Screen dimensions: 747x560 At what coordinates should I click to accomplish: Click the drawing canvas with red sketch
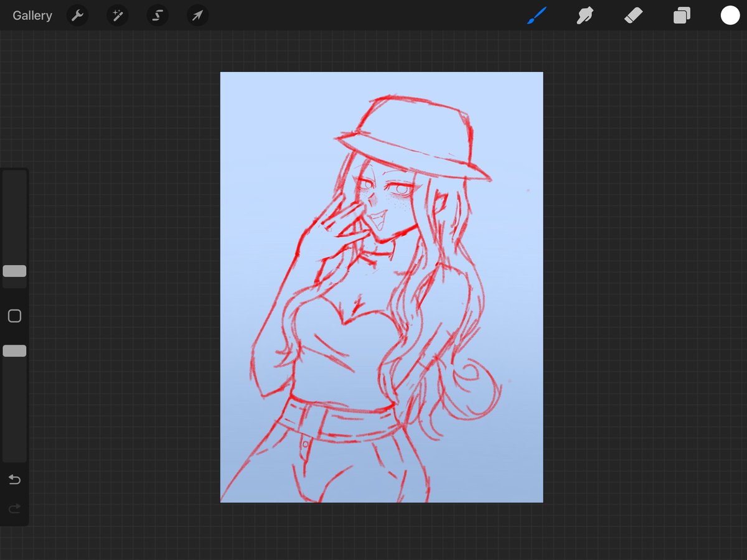pyautogui.click(x=382, y=287)
